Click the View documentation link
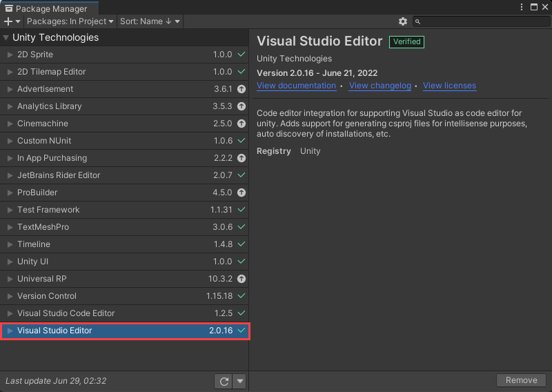 (296, 86)
